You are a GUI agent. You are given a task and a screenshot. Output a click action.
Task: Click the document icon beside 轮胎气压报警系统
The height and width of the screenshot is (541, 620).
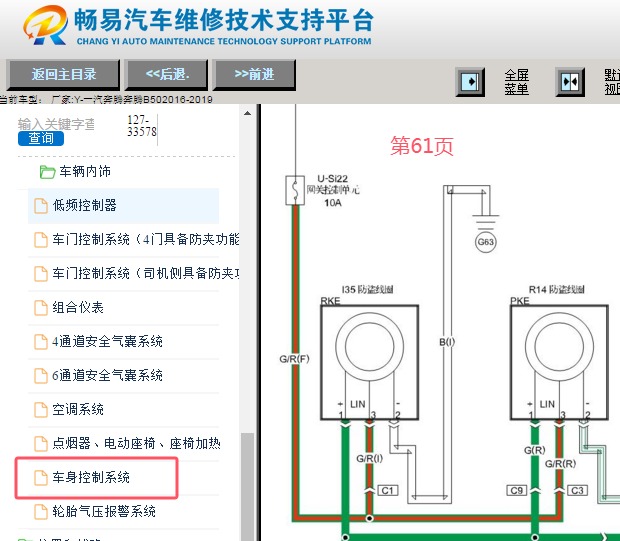(x=41, y=512)
